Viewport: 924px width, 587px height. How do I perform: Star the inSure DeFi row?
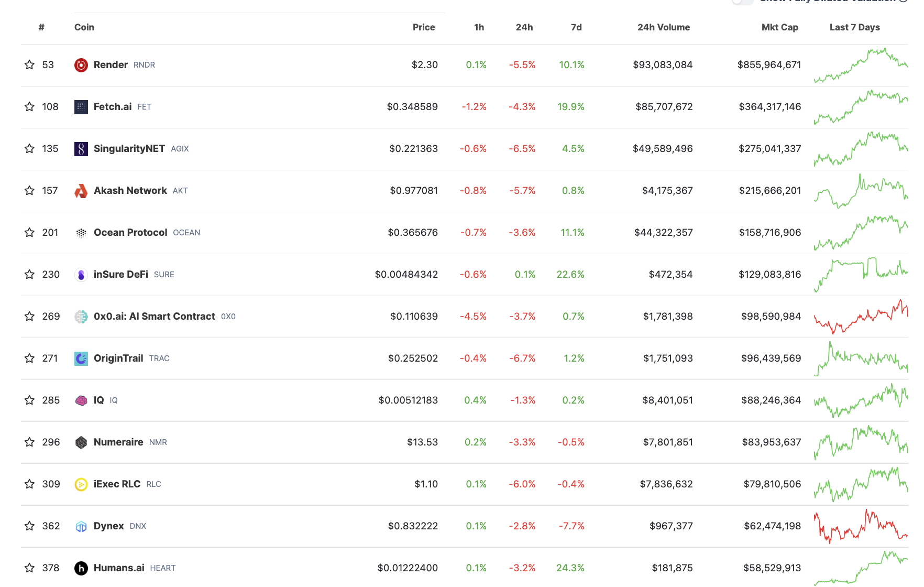[x=29, y=274]
